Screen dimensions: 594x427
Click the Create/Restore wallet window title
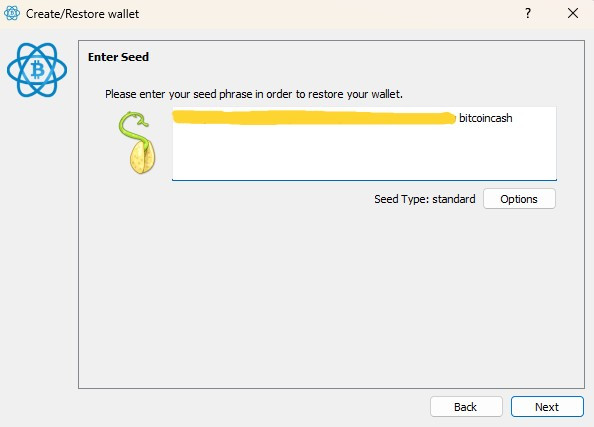click(82, 14)
